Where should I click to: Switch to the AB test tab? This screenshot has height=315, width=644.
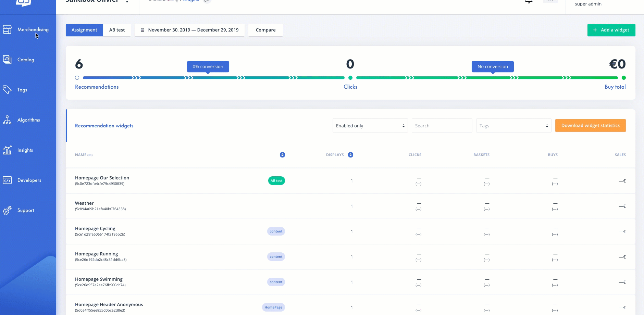(x=117, y=30)
